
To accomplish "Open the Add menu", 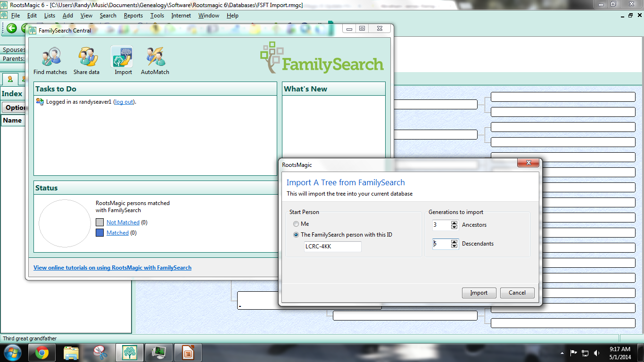I will pyautogui.click(x=68, y=16).
